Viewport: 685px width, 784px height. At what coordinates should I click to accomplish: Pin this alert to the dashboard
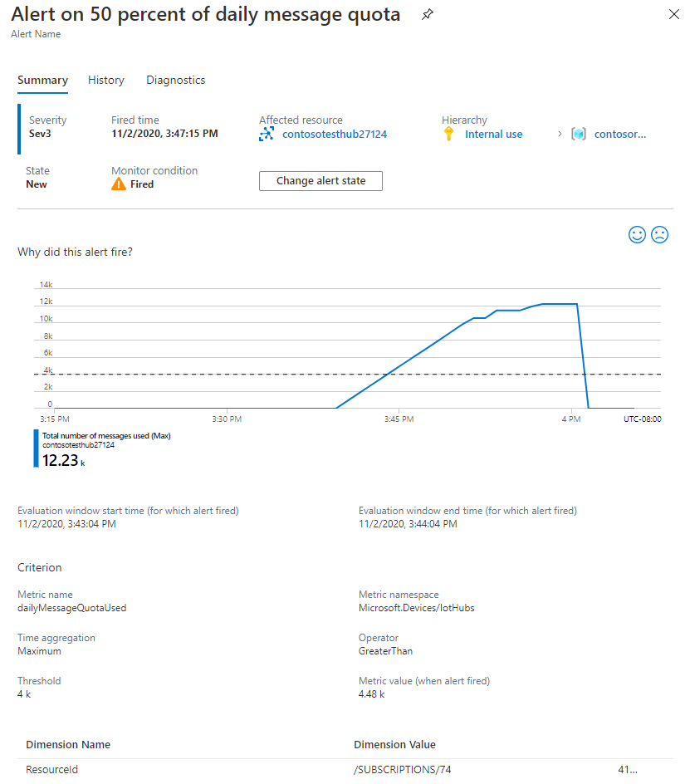pos(428,15)
